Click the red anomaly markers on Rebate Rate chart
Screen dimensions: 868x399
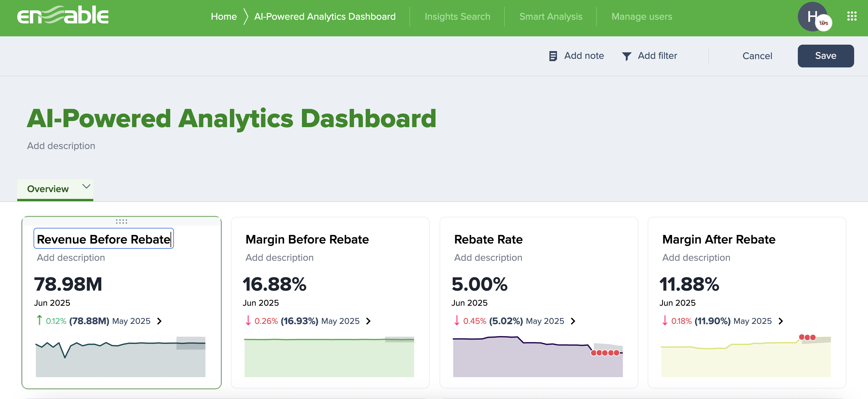point(605,353)
